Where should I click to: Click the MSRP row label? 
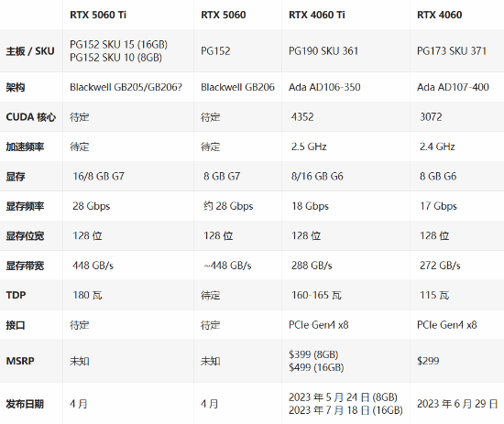20,361
